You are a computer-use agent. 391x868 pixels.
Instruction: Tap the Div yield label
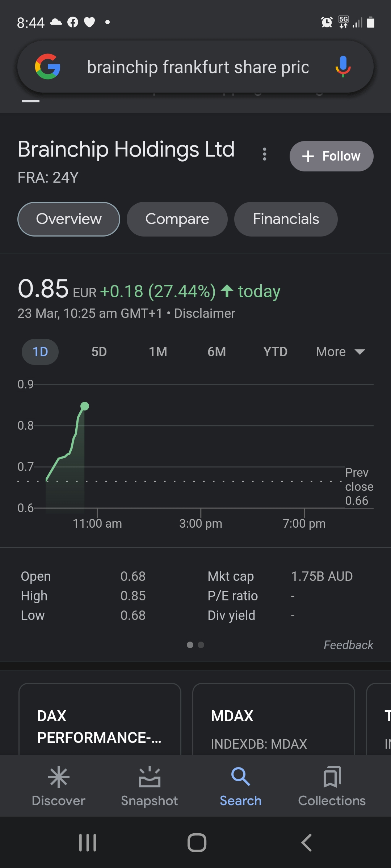point(231,615)
